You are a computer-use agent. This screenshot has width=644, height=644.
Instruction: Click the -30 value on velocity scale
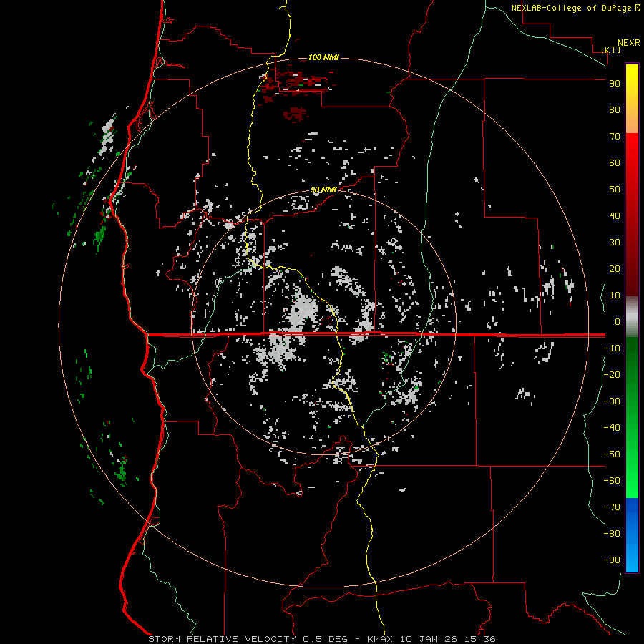pyautogui.click(x=612, y=401)
